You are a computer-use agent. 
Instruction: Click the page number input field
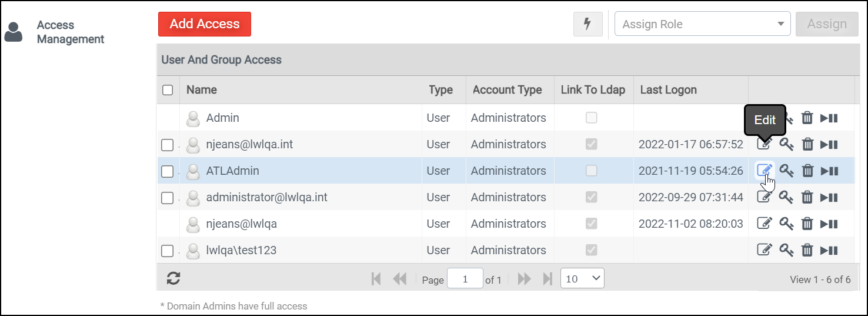pos(465,279)
